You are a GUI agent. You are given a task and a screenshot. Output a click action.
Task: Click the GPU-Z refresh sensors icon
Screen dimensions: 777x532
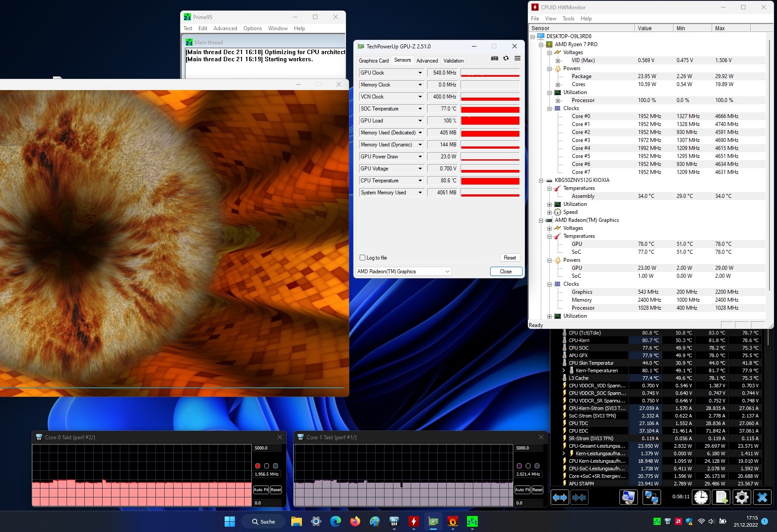[506, 59]
